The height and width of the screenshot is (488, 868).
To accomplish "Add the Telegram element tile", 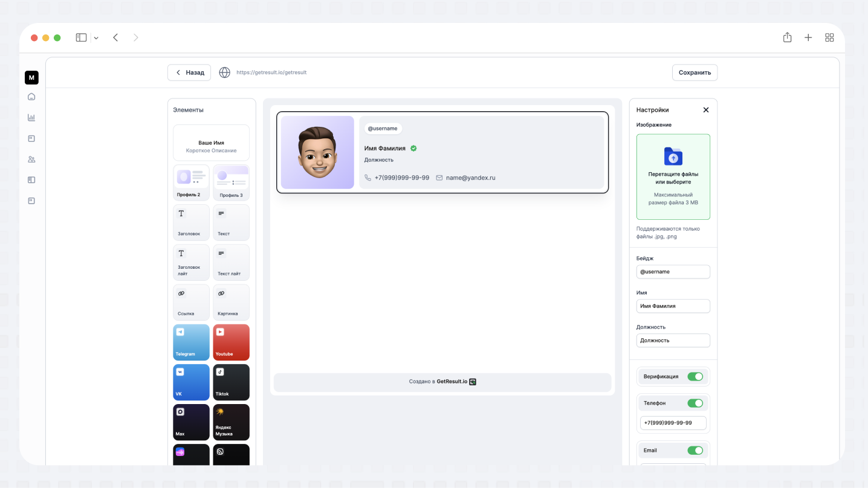I will (191, 342).
